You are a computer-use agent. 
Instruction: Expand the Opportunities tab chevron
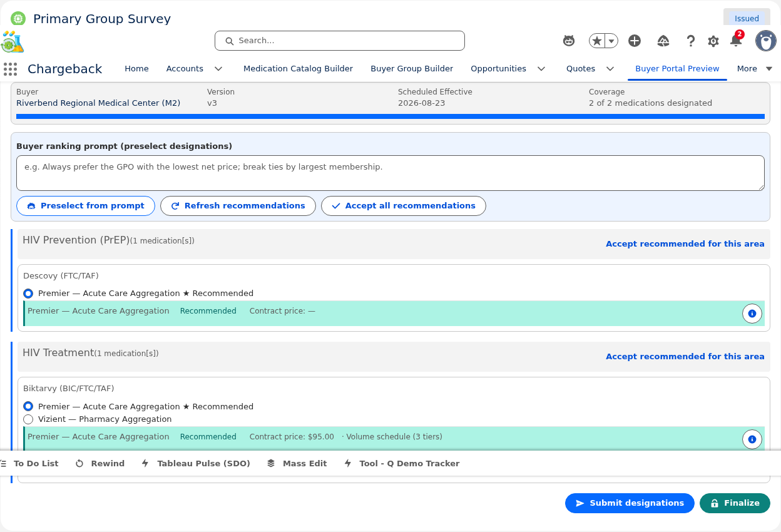[x=541, y=69]
